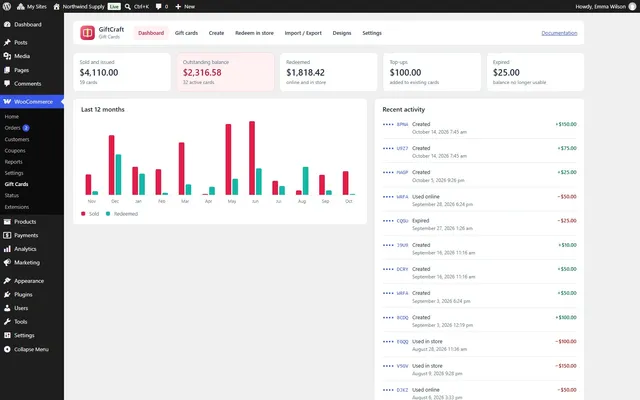The width and height of the screenshot is (640, 400).
Task: Click the Users person icon
Action: (7, 308)
